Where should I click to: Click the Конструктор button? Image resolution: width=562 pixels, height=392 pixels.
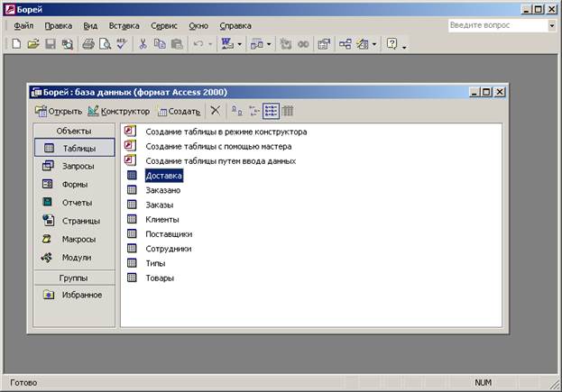click(119, 111)
